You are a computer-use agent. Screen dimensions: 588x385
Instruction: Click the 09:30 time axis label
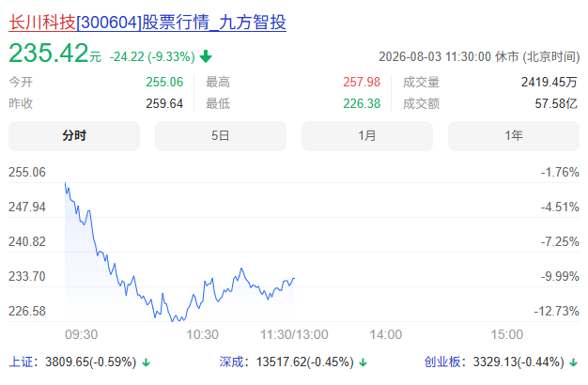[82, 335]
